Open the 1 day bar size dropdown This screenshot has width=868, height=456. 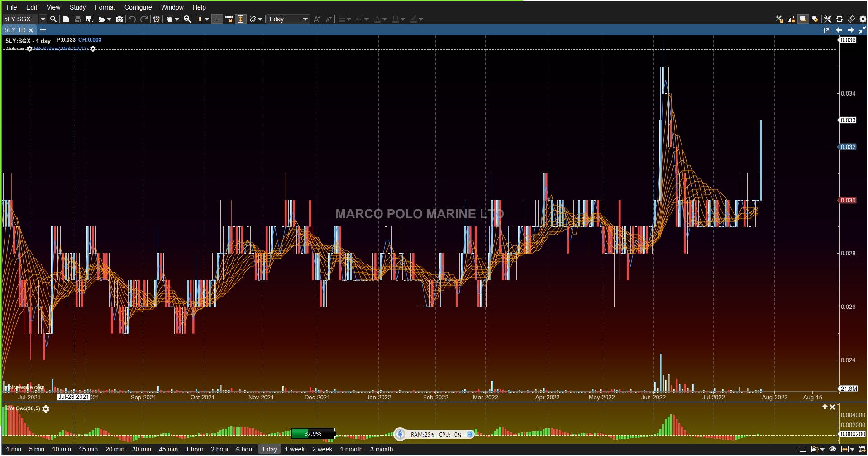tap(288, 19)
